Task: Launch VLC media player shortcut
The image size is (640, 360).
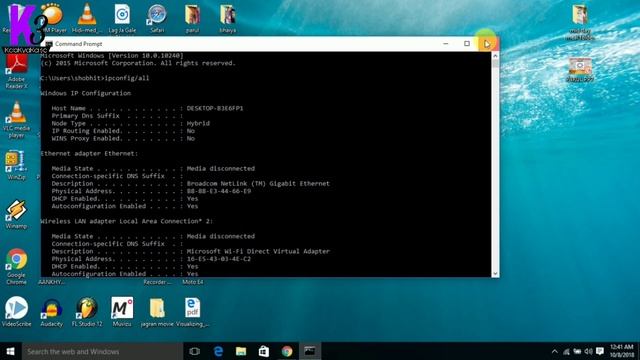Action: tap(16, 120)
